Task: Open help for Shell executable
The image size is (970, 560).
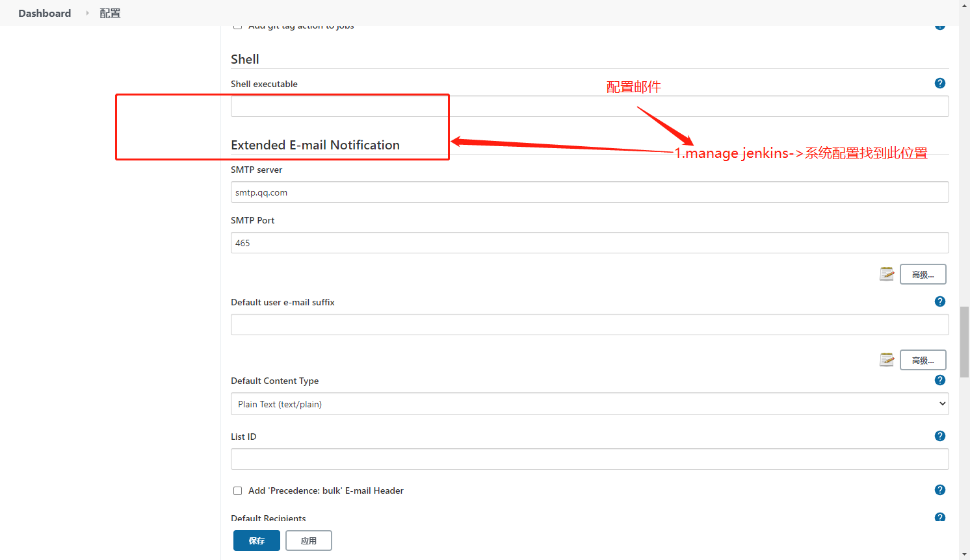Action: (940, 83)
